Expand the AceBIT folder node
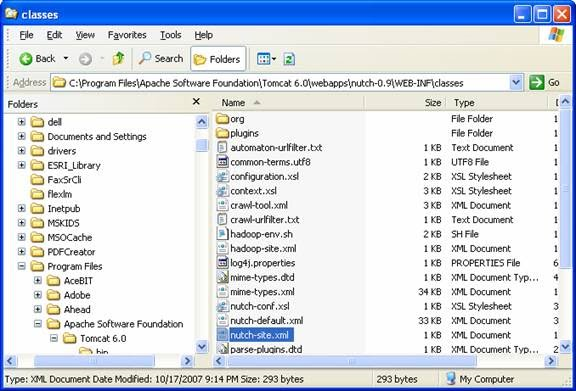 coord(38,280)
